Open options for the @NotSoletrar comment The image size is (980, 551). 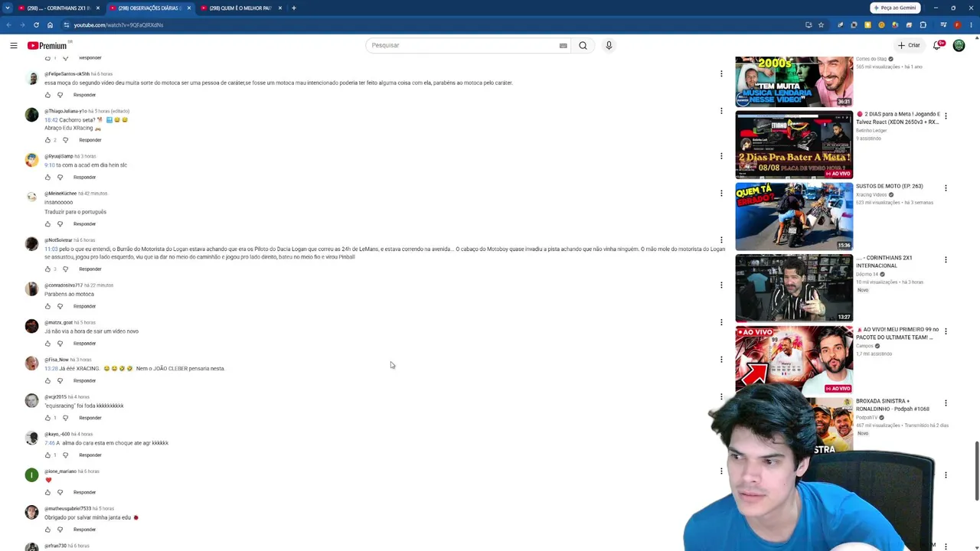click(721, 240)
